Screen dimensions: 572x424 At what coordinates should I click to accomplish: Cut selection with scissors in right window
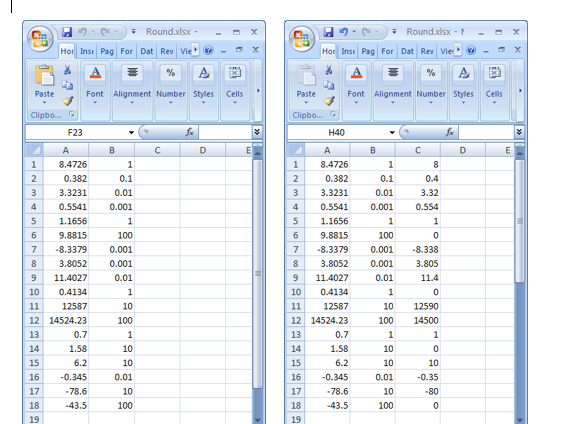329,70
